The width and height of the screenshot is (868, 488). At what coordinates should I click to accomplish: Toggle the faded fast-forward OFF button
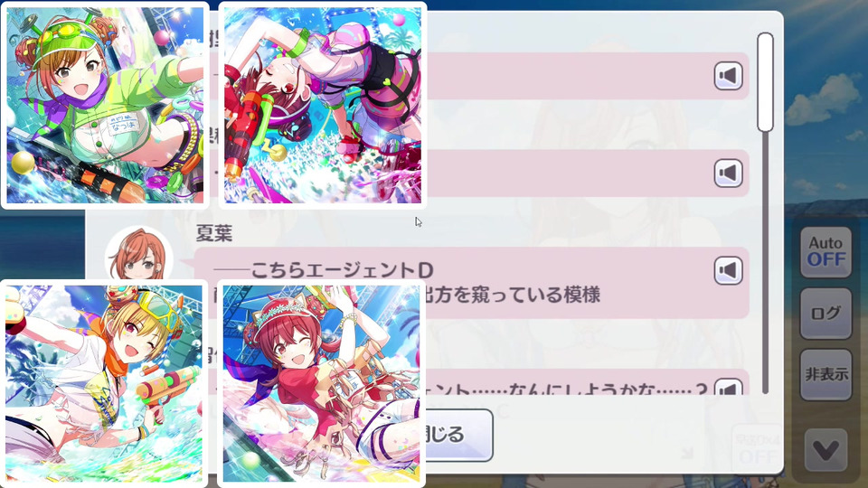(758, 447)
